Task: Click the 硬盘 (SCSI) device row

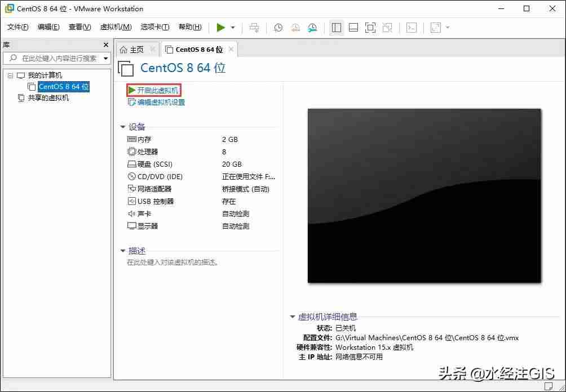Action: pos(202,164)
